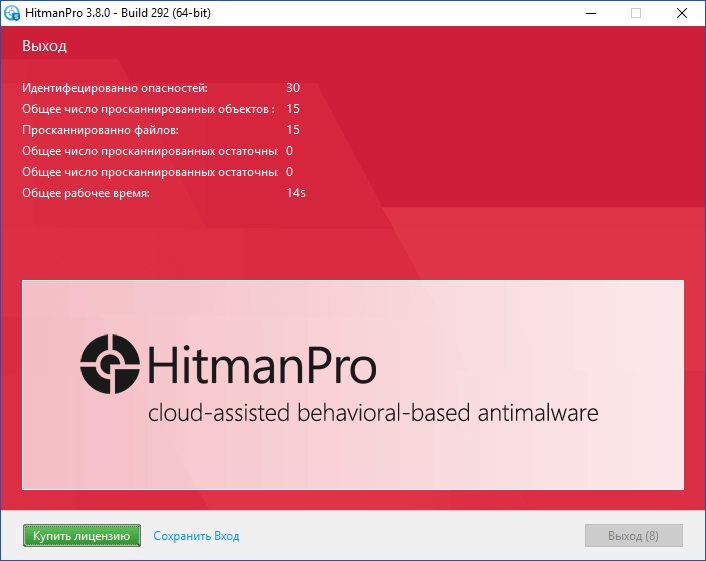Click the Общее рабочее время label

tap(86, 193)
